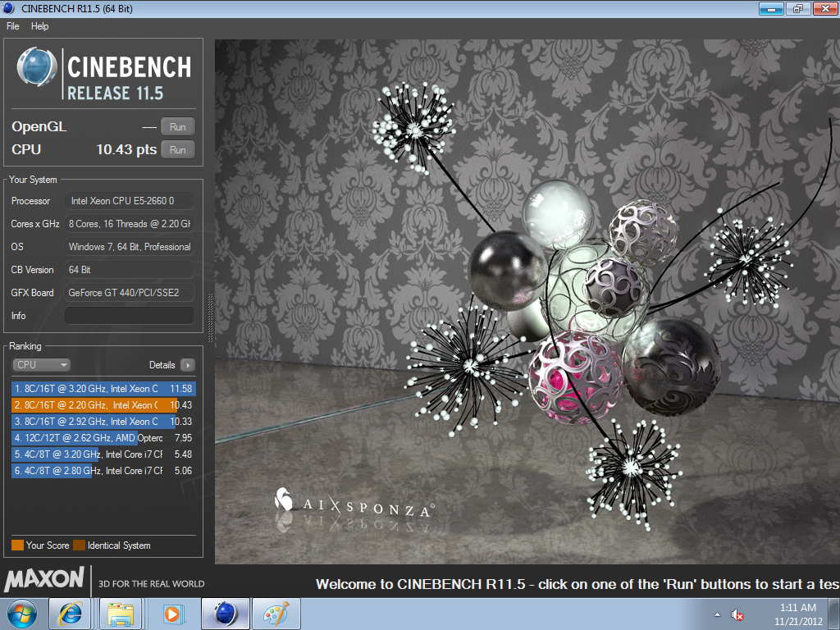The width and height of the screenshot is (840, 630).
Task: Click the GFX Board field GeForce GT 440
Action: [129, 293]
